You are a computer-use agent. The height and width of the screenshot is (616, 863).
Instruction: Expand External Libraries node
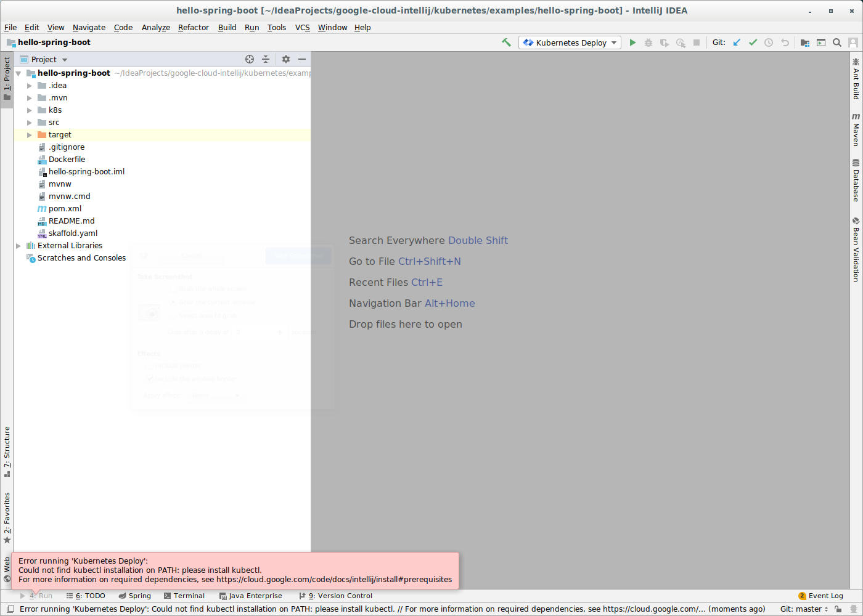point(18,245)
